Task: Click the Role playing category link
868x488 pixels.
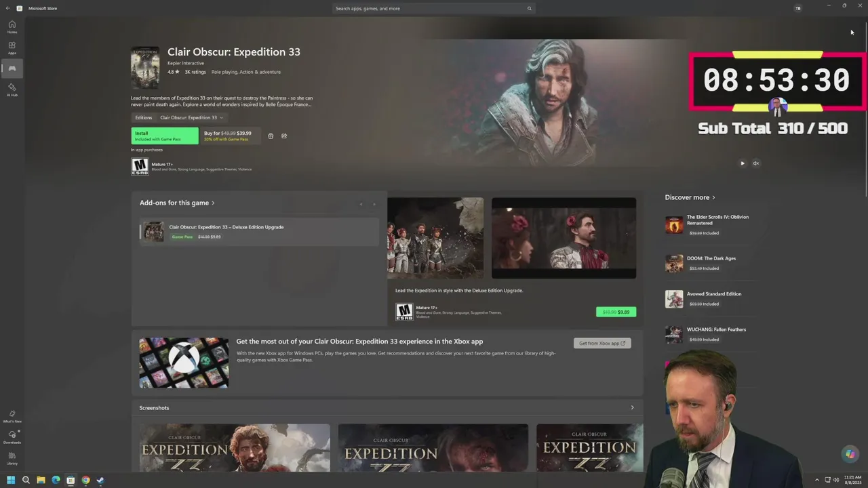Action: click(223, 72)
